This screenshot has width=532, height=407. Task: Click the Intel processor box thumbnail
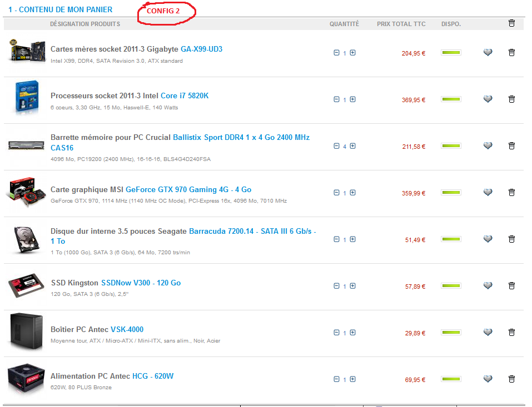(27, 97)
